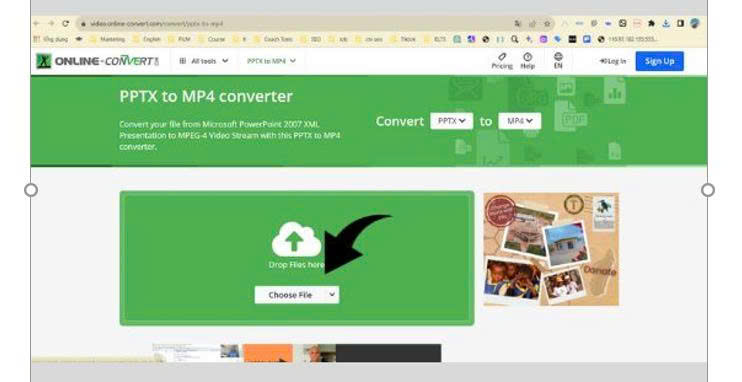This screenshot has height=382, width=742.
Task: Click the Log In link
Action: [613, 61]
